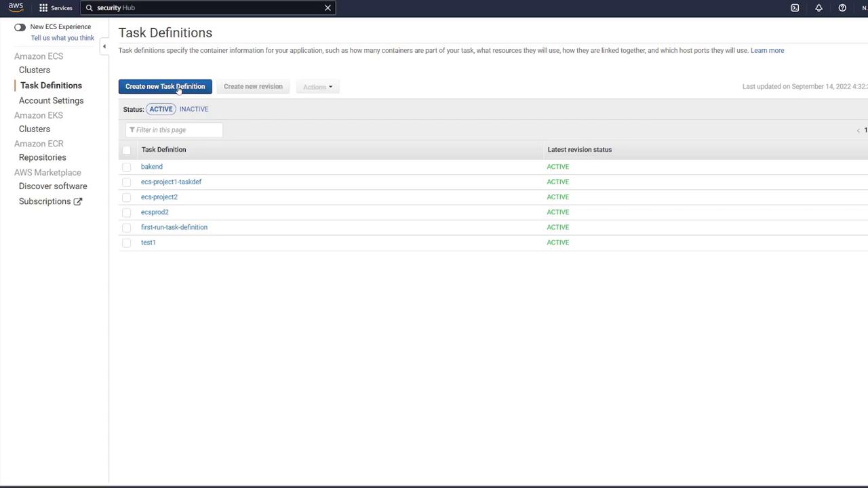Open Subscriptions in sidebar
Screen dimensions: 868x488
pyautogui.click(x=45, y=201)
